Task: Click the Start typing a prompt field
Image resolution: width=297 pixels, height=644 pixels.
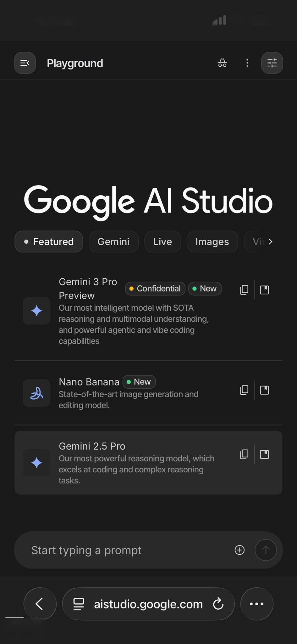Action: (126, 550)
